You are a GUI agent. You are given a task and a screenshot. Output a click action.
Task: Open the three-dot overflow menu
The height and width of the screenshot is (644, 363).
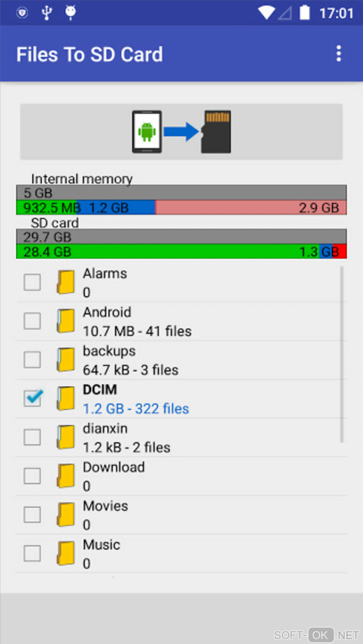tap(338, 54)
